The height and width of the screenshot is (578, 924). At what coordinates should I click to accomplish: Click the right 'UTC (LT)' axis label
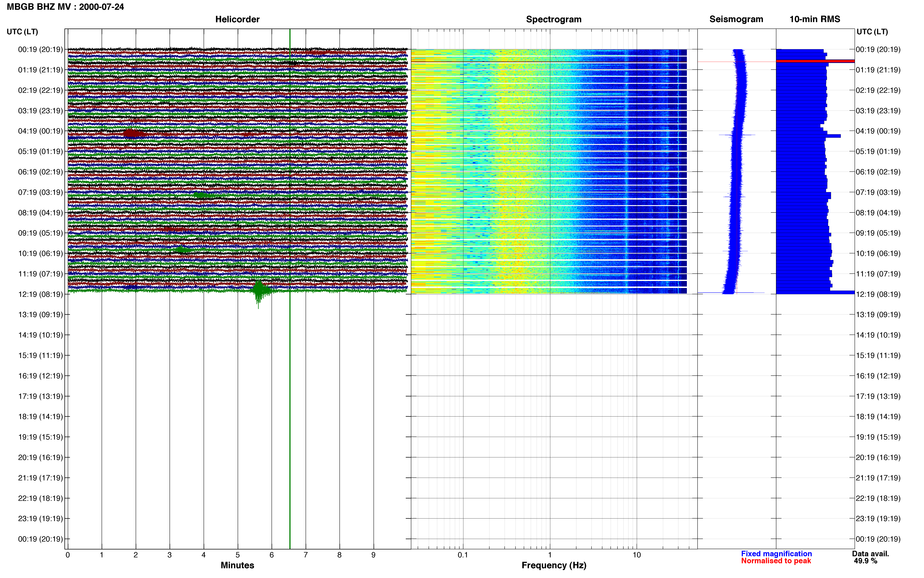click(872, 32)
